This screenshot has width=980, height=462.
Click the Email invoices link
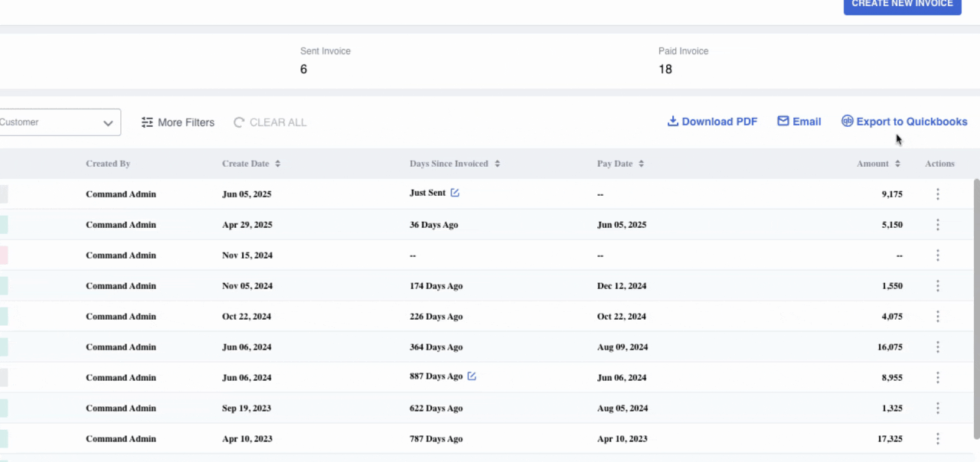coord(799,122)
